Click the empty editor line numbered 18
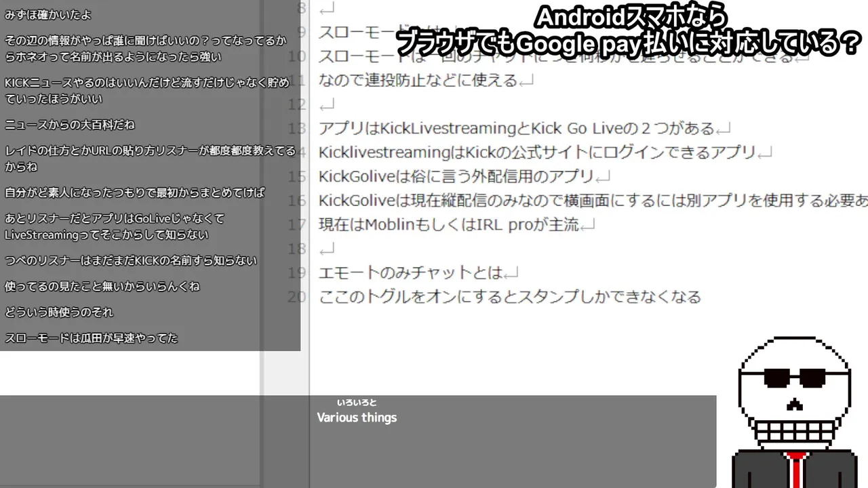This screenshot has height=488, width=868. coord(327,249)
